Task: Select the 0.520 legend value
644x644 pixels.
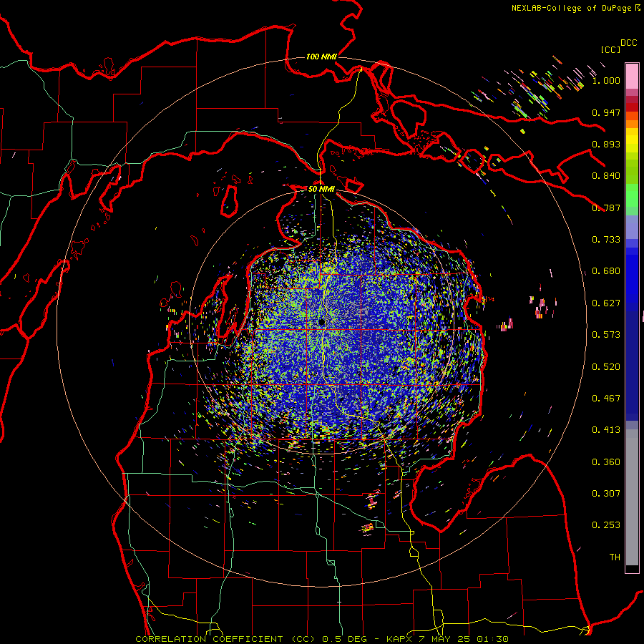Action: 606,367
